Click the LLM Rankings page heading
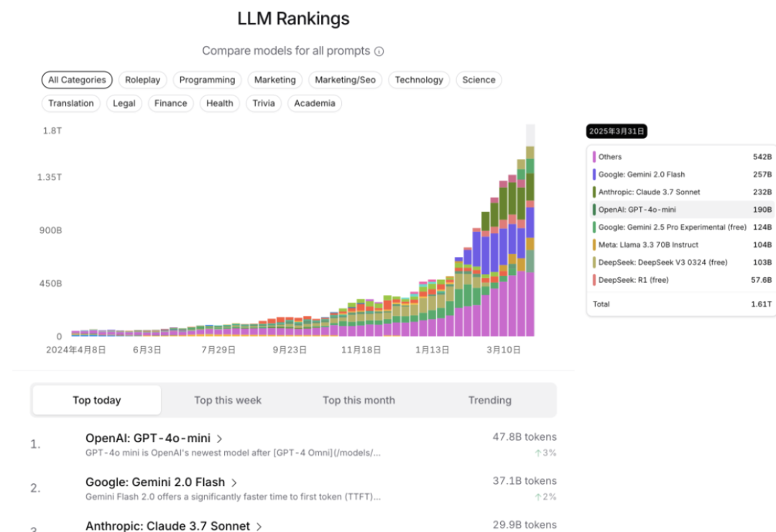Viewport: 776px width, 532px height. click(x=293, y=19)
